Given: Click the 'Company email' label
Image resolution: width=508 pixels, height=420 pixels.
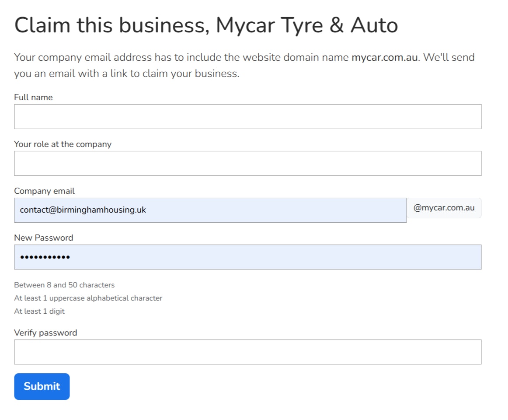Looking at the screenshot, I should point(44,191).
